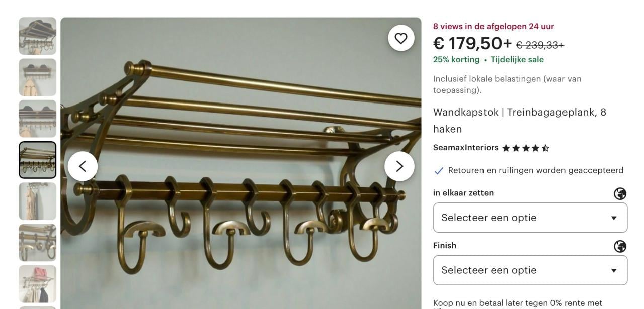The height and width of the screenshot is (309, 644).
Task: Click the main product image
Action: tap(241, 163)
